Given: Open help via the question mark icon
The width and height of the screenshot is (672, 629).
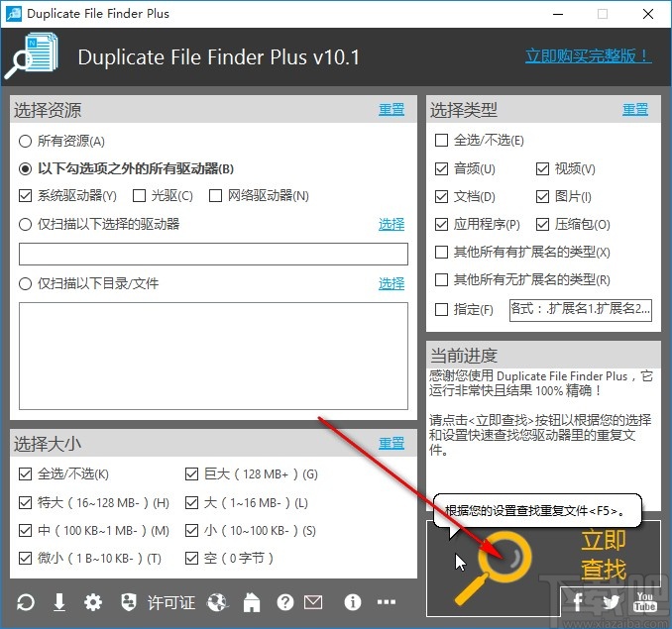Looking at the screenshot, I should (285, 602).
